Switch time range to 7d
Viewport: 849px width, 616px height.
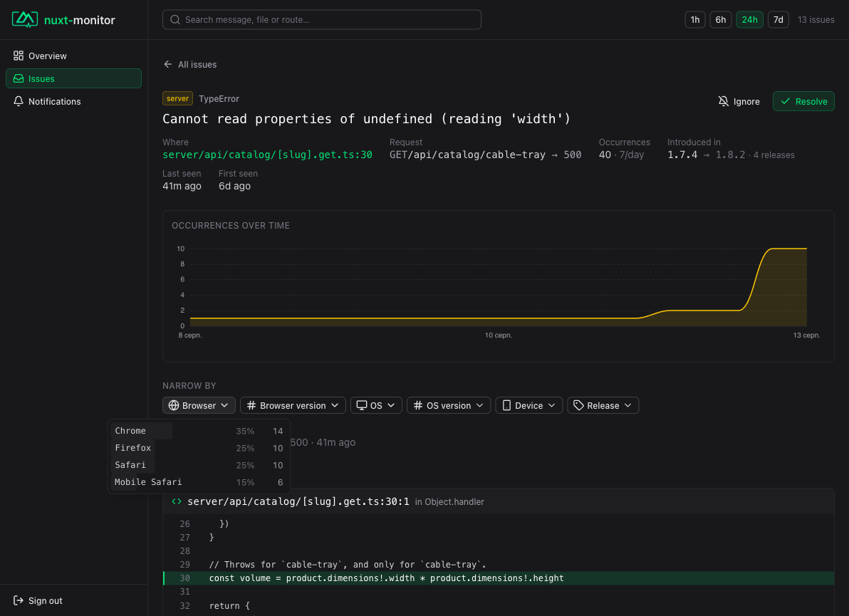[778, 19]
